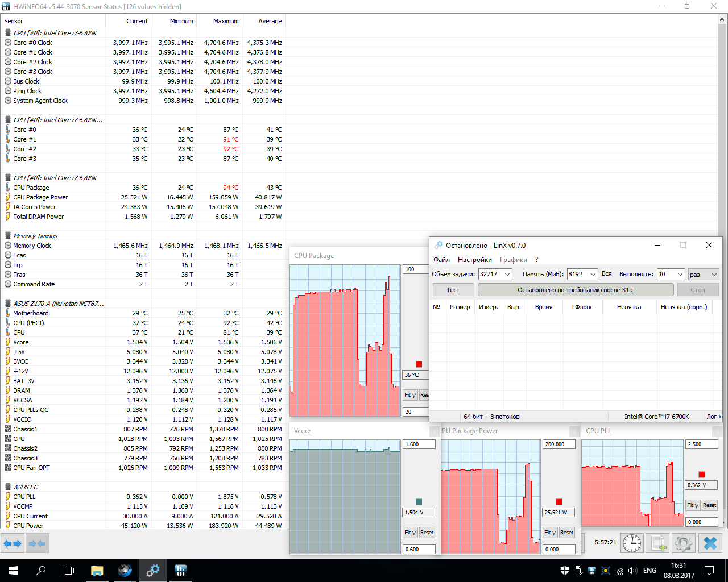Select the ASUS EC sensor group header
Viewport: 728px width, 582px height.
click(143, 487)
